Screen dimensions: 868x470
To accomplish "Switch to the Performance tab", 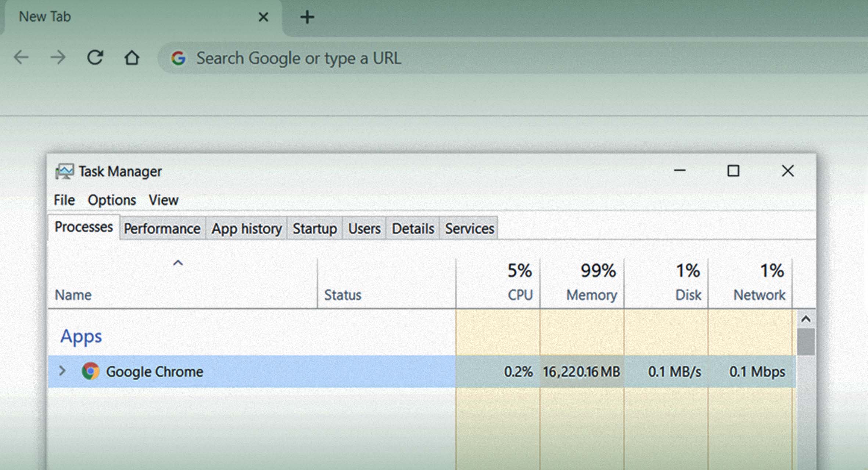I will (162, 228).
